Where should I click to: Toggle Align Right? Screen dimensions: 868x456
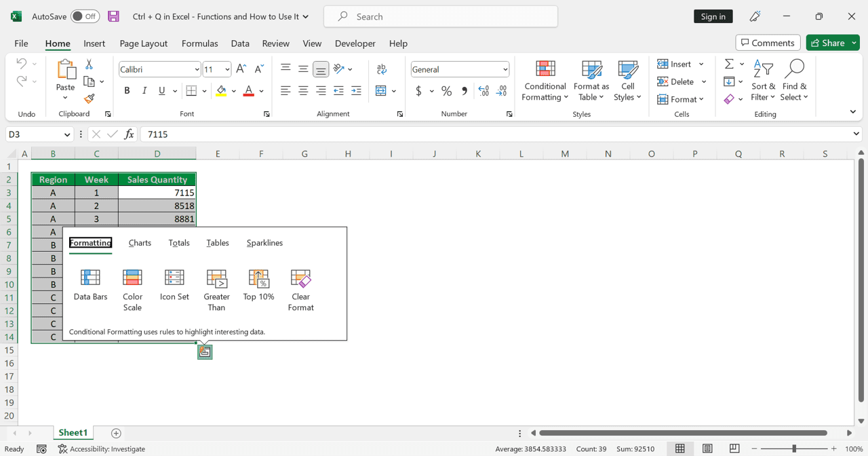click(321, 91)
